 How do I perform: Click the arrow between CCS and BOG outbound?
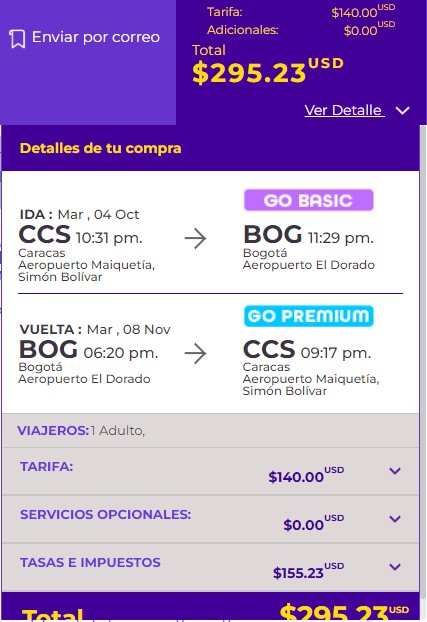click(x=195, y=238)
